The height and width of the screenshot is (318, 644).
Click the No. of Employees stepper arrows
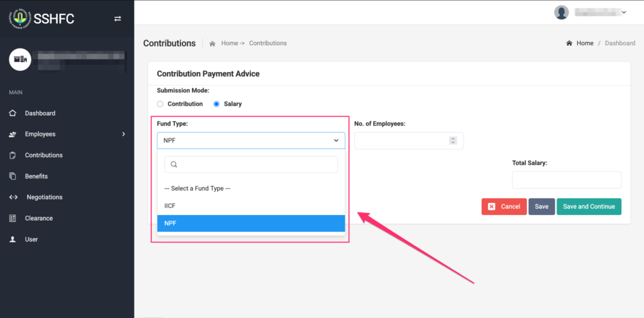pos(453,141)
